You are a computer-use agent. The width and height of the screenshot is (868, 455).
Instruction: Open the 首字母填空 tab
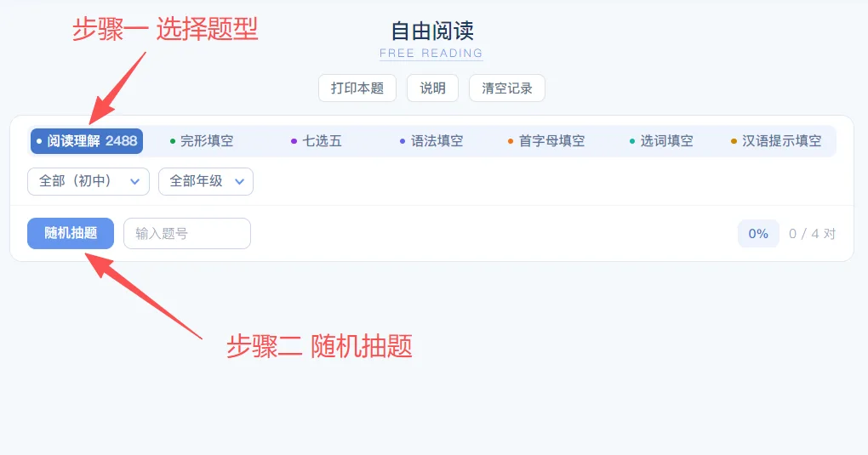pyautogui.click(x=546, y=141)
